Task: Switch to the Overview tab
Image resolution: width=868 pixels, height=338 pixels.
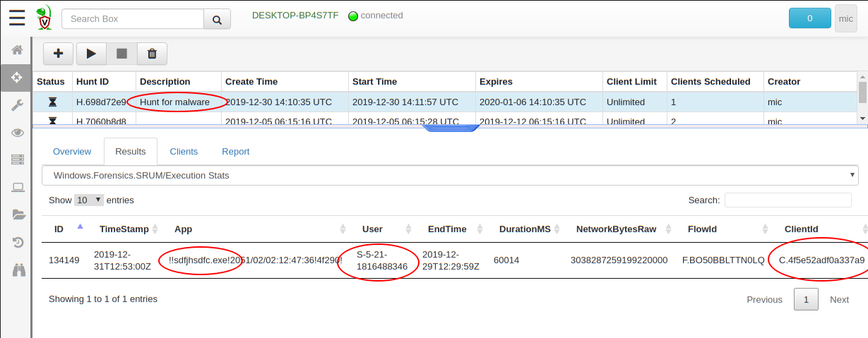Action: pyautogui.click(x=72, y=152)
